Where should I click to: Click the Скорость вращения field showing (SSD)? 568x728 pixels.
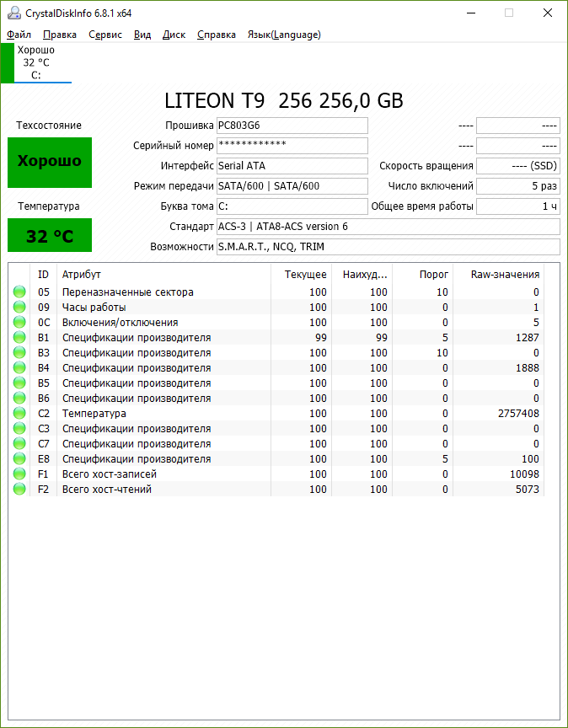(x=518, y=166)
